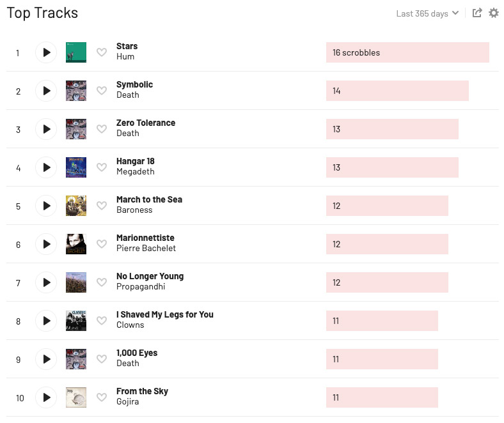Viewport: 504px width, 423px height.
Task: Play From the Sky by Gojira
Action: point(46,397)
